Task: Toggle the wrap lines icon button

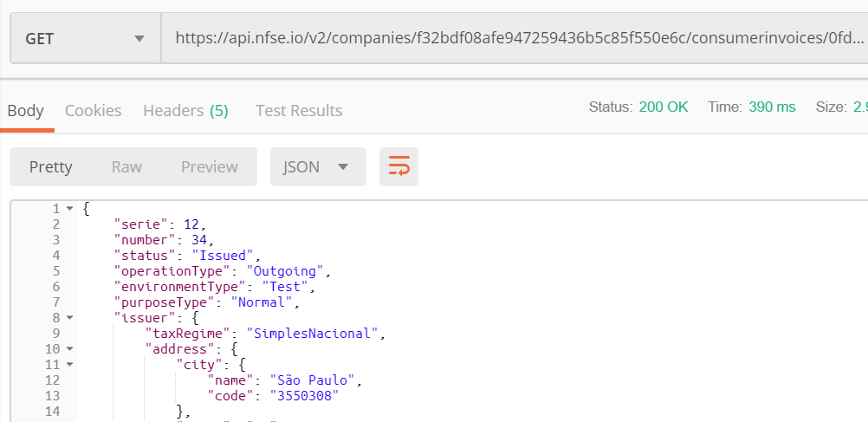Action: coord(398,167)
